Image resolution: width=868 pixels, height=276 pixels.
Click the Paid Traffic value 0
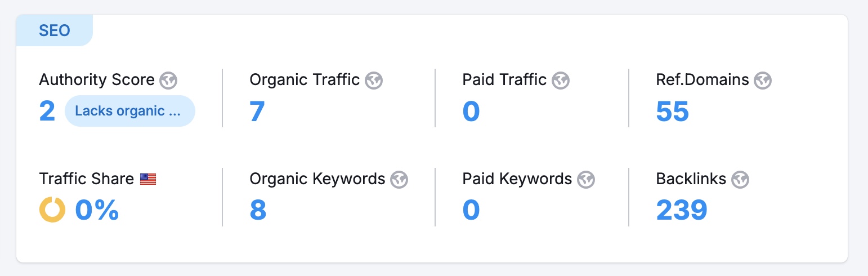(471, 111)
